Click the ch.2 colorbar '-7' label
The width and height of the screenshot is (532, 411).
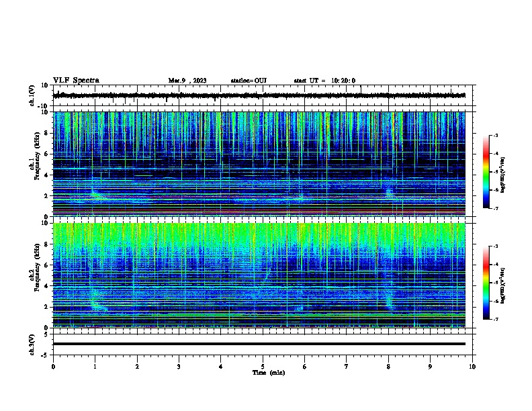click(x=495, y=319)
